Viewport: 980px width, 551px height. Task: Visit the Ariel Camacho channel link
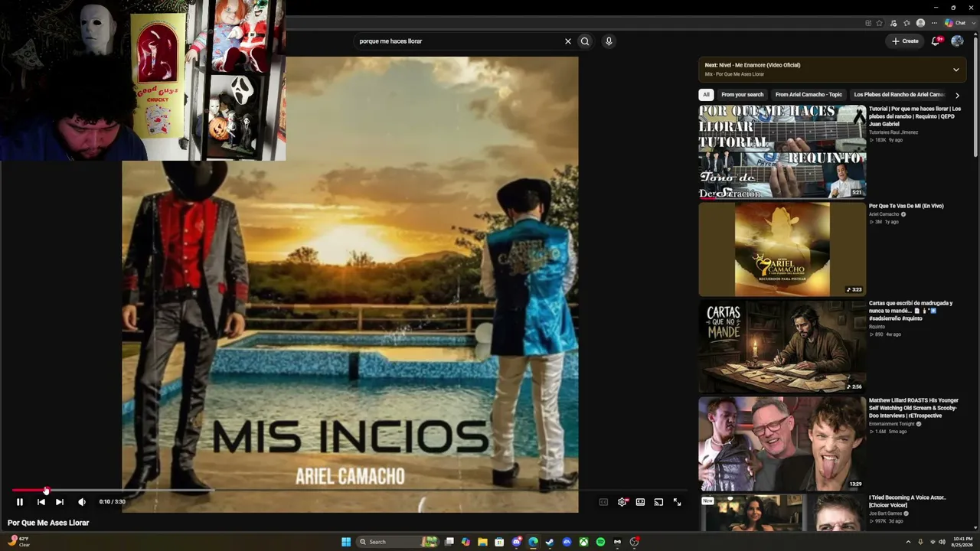tap(884, 214)
